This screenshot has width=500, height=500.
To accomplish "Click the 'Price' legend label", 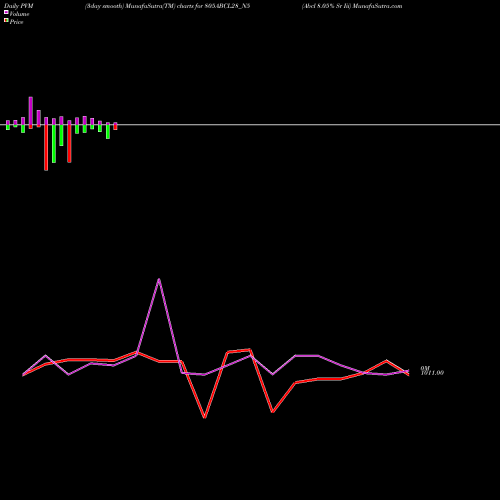I will click(16, 22).
